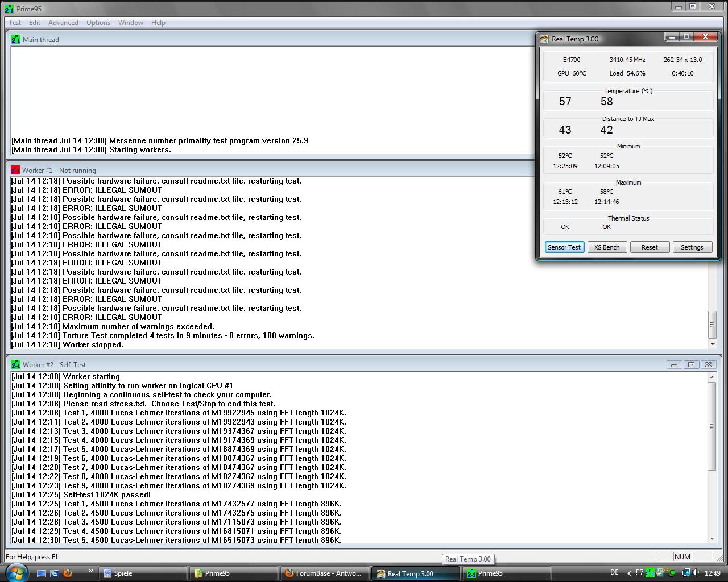Click the 12:49 system clock

tap(712, 573)
